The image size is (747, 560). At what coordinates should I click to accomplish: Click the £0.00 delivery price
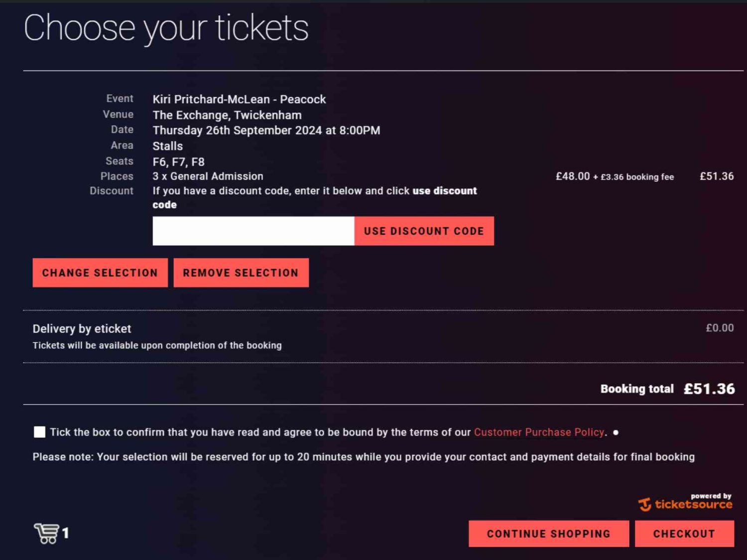720,328
